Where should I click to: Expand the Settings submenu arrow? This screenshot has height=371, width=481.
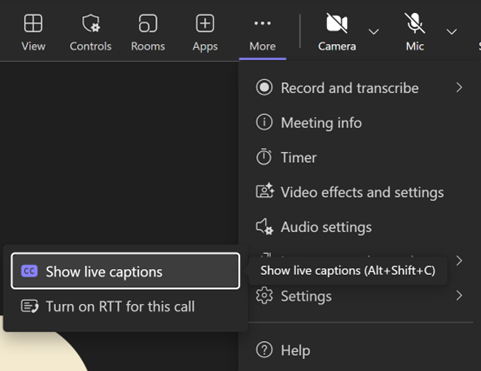pos(459,295)
